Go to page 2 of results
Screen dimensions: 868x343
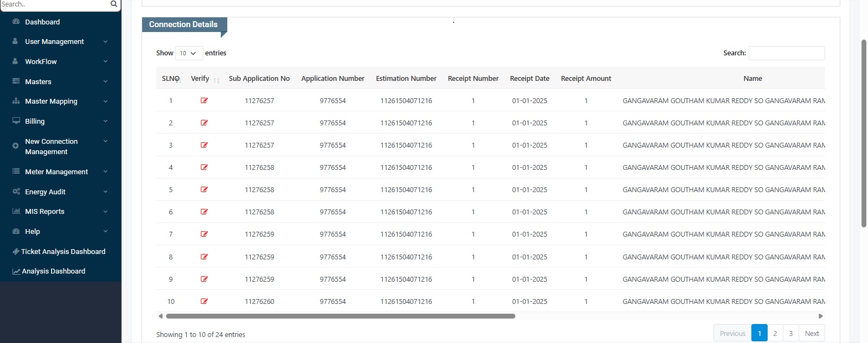(775, 333)
